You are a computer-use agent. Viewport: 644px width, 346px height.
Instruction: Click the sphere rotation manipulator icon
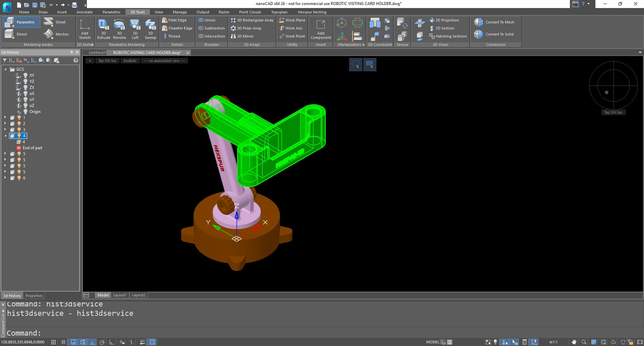357,23
